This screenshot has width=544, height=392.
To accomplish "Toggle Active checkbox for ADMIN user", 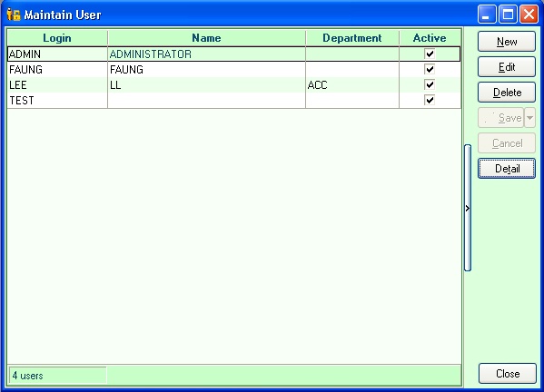I will (430, 54).
